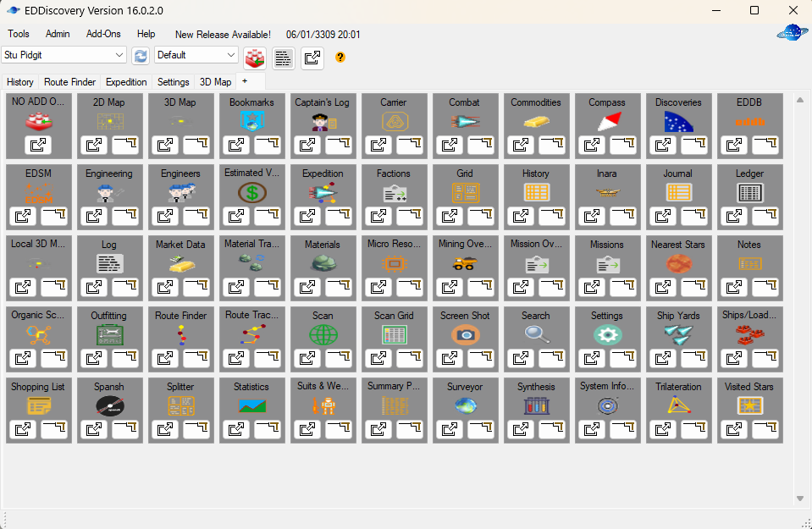Screen dimensions: 812x529
Task: Click the Synthesis test tubes icon
Action: point(537,405)
